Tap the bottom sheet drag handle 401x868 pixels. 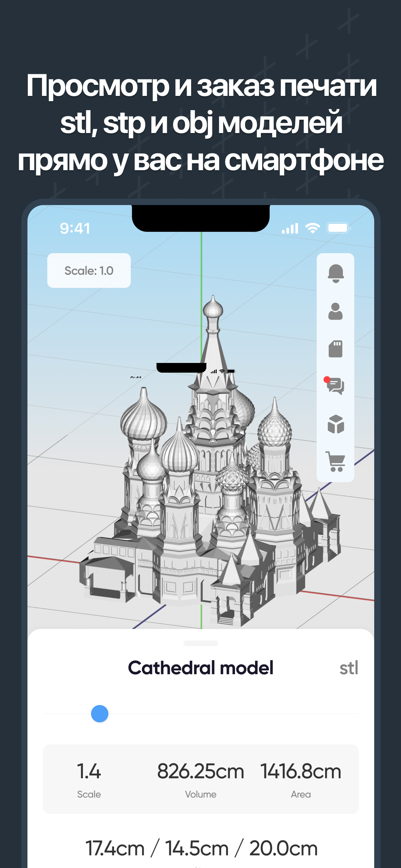(x=201, y=643)
